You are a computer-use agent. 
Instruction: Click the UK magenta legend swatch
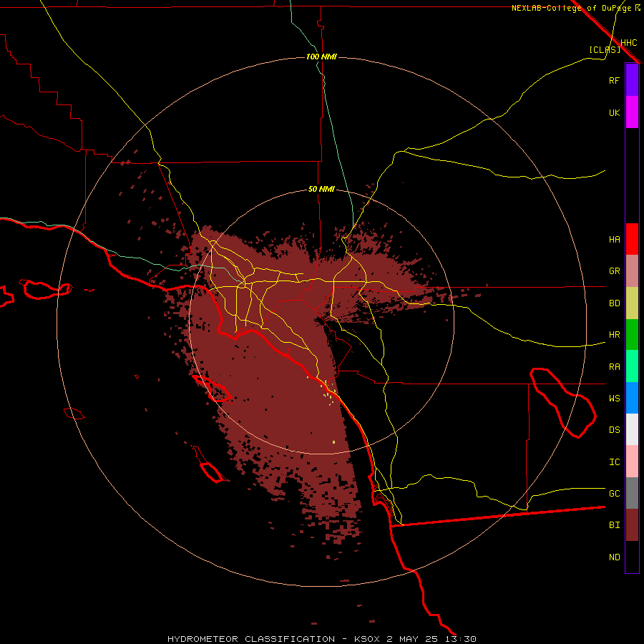632,112
